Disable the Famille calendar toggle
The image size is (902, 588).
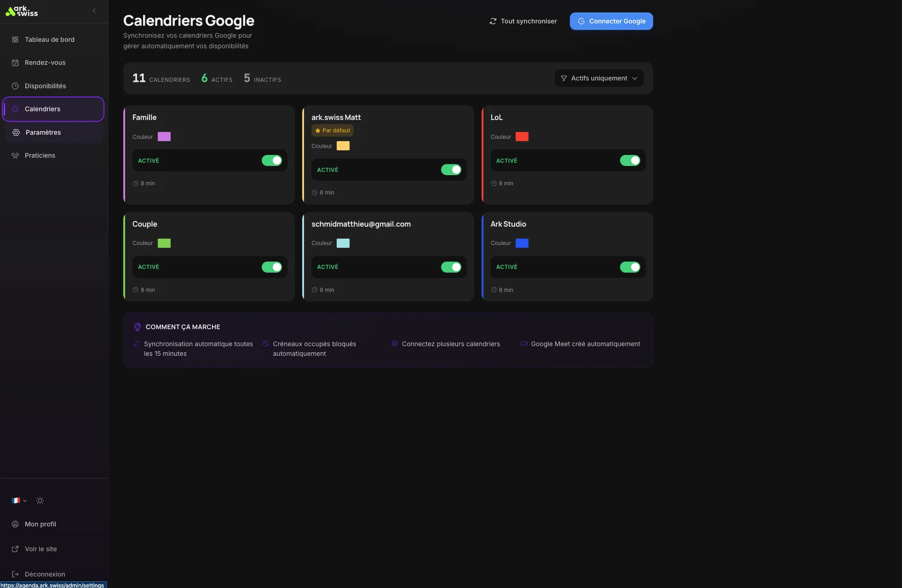pos(272,160)
